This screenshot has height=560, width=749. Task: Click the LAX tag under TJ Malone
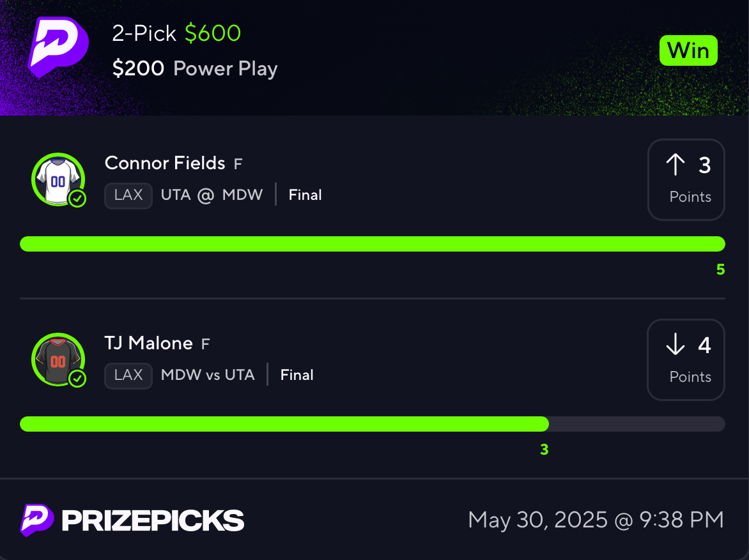pyautogui.click(x=128, y=375)
